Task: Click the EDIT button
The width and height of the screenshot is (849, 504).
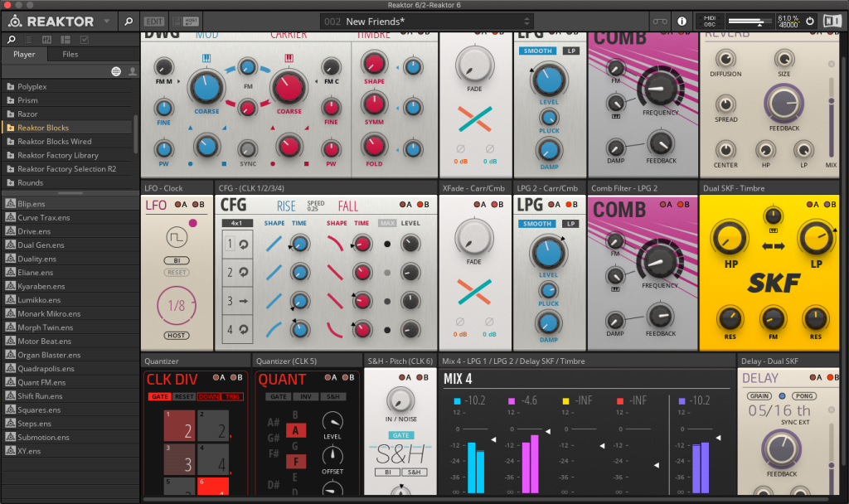Action: pos(154,22)
